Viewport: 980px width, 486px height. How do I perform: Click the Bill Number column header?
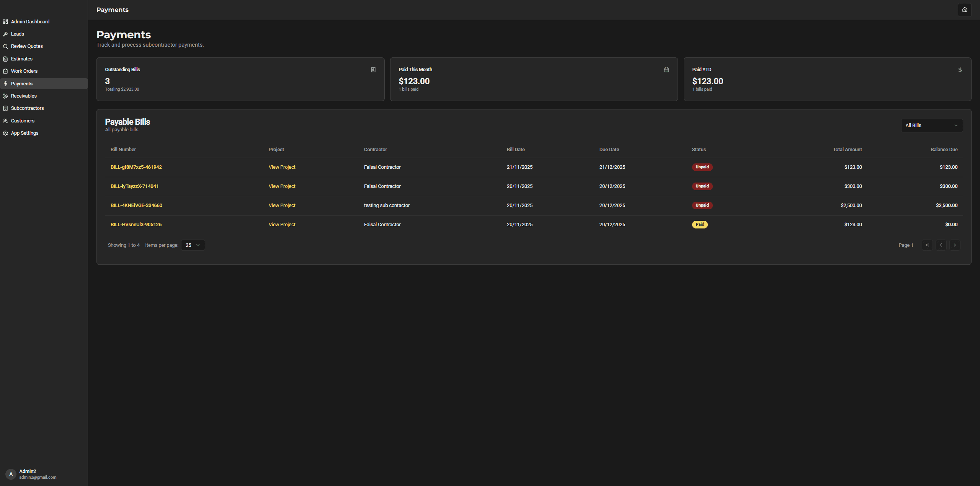click(x=123, y=150)
